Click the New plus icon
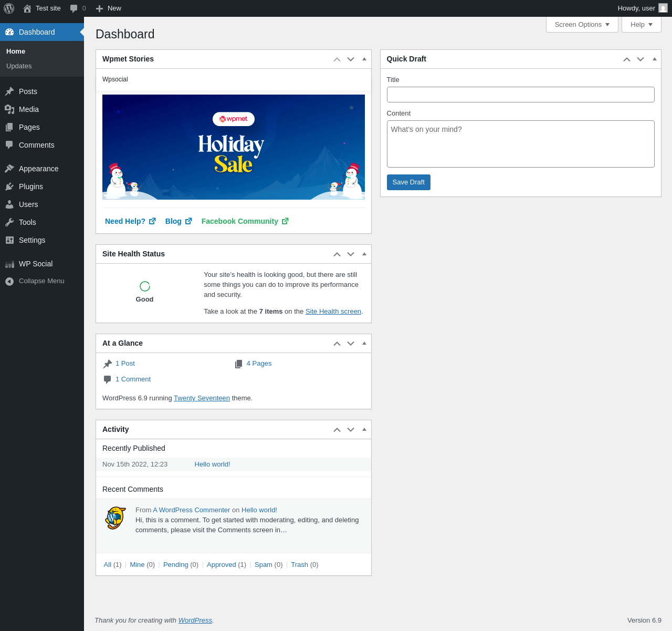The image size is (672, 631). pyautogui.click(x=99, y=8)
